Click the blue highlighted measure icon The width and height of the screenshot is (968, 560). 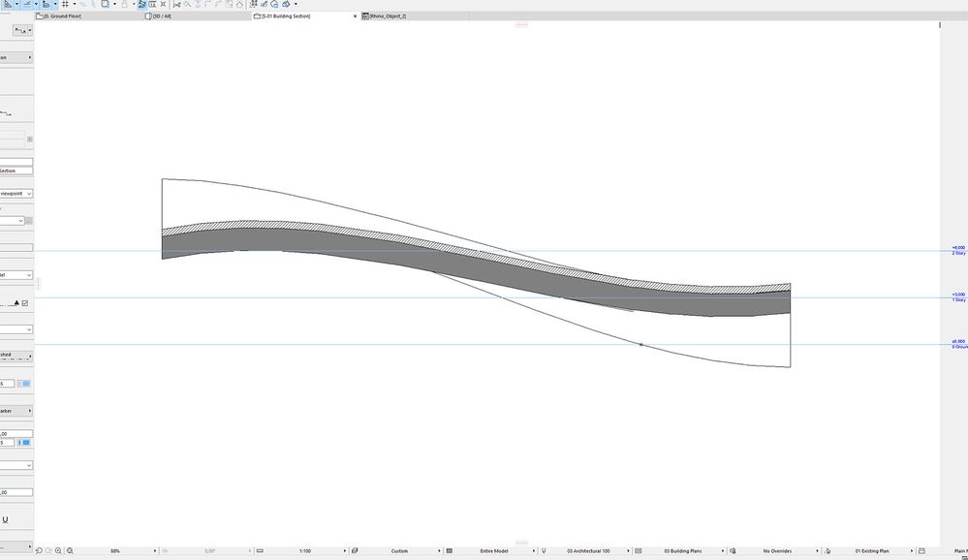(x=141, y=4)
